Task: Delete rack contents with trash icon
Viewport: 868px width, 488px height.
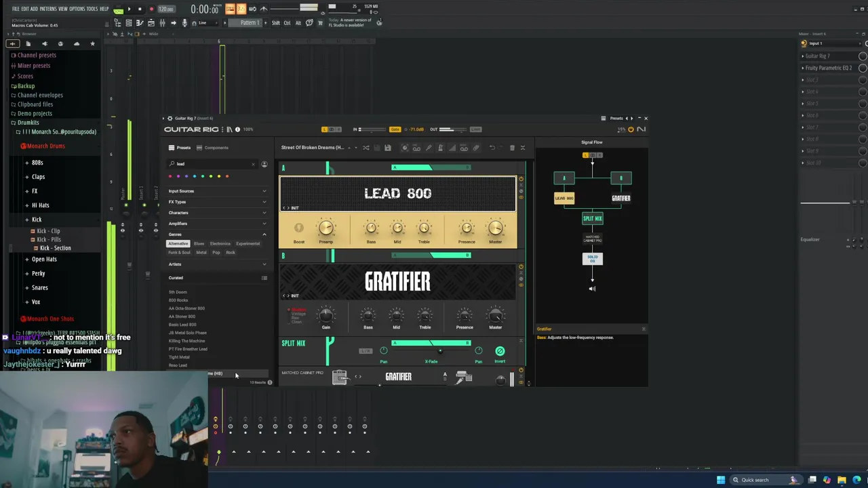Action: [x=512, y=148]
